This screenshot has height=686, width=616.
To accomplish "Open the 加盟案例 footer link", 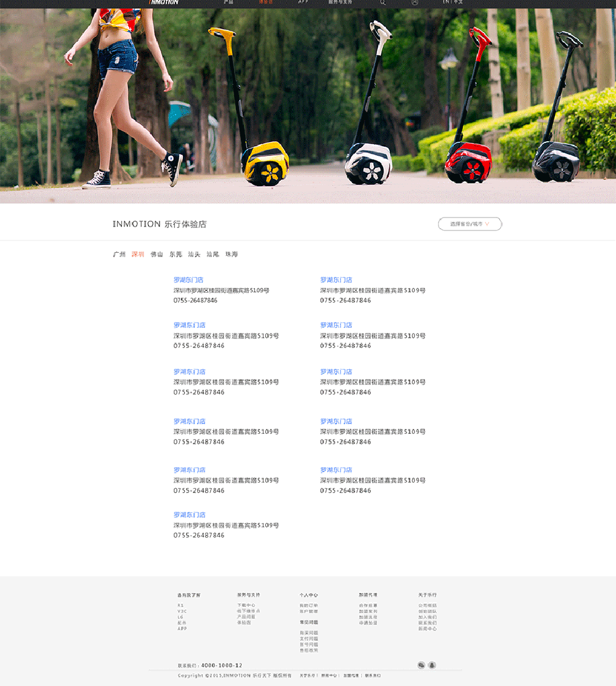I will 368,611.
